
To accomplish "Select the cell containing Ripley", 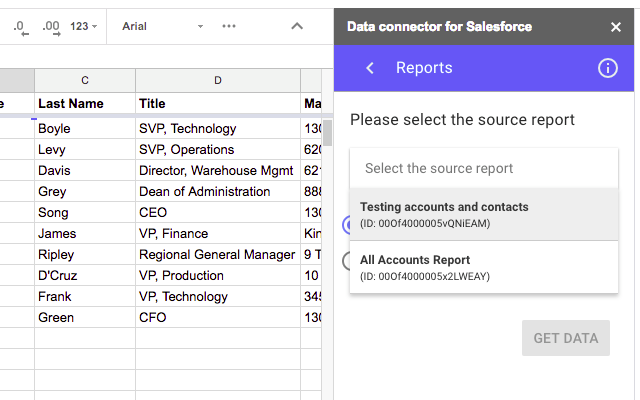I will pyautogui.click(x=85, y=255).
